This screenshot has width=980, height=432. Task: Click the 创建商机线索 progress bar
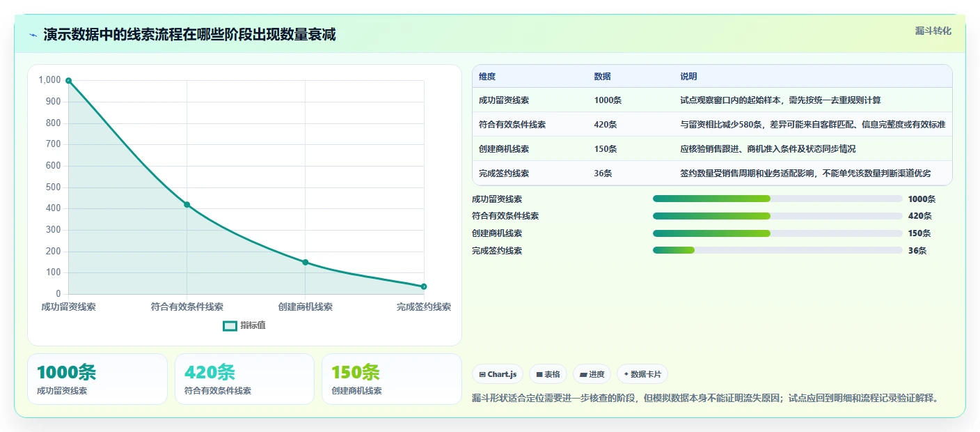(777, 233)
